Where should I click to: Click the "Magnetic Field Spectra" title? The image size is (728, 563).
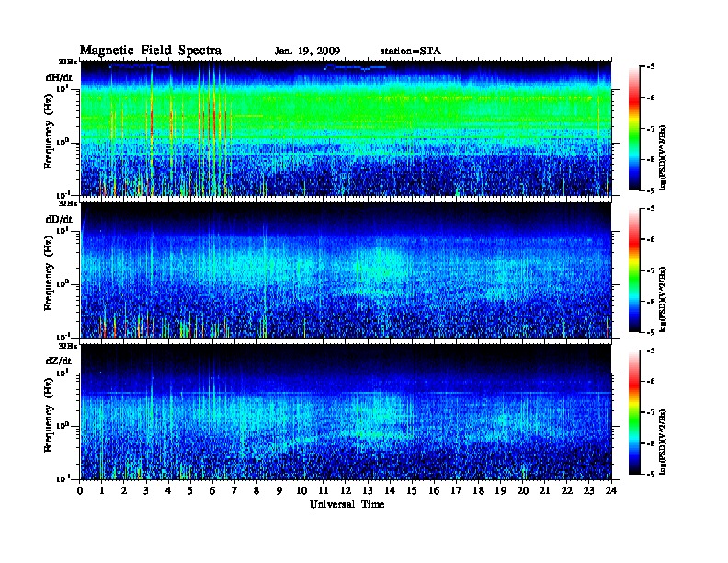click(x=151, y=51)
